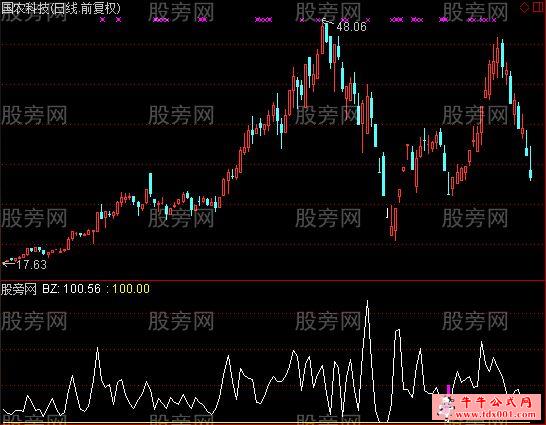Click the red divider between chart panels
The height and width of the screenshot is (425, 546).
pos(273,280)
